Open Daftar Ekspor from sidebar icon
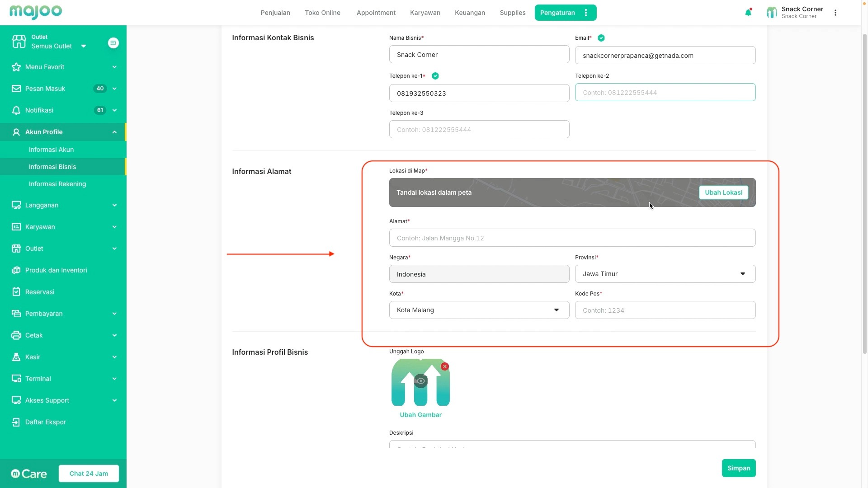868x488 pixels. point(16,422)
